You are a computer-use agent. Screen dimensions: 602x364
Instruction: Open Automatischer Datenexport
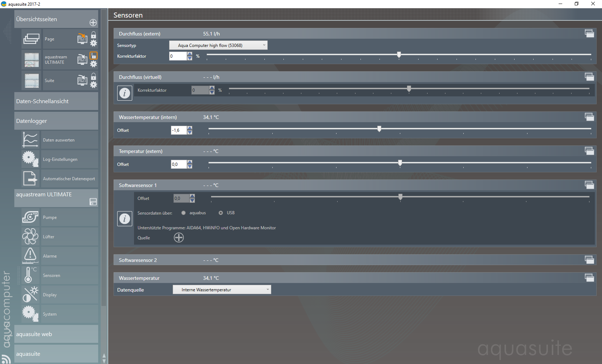click(x=60, y=178)
